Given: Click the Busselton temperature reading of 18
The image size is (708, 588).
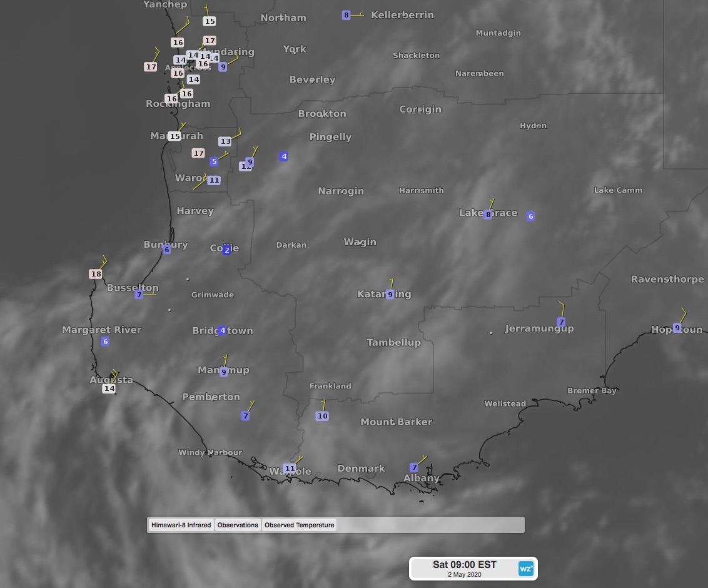Looking at the screenshot, I should (x=96, y=273).
